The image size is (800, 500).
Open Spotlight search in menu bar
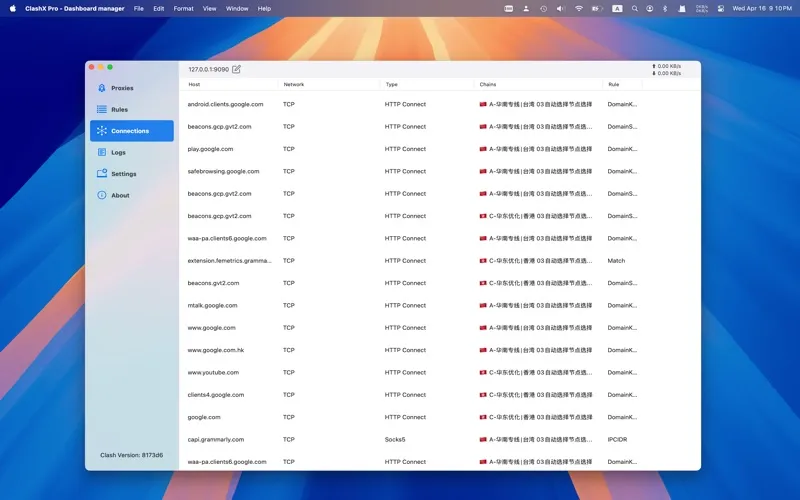pyautogui.click(x=634, y=8)
